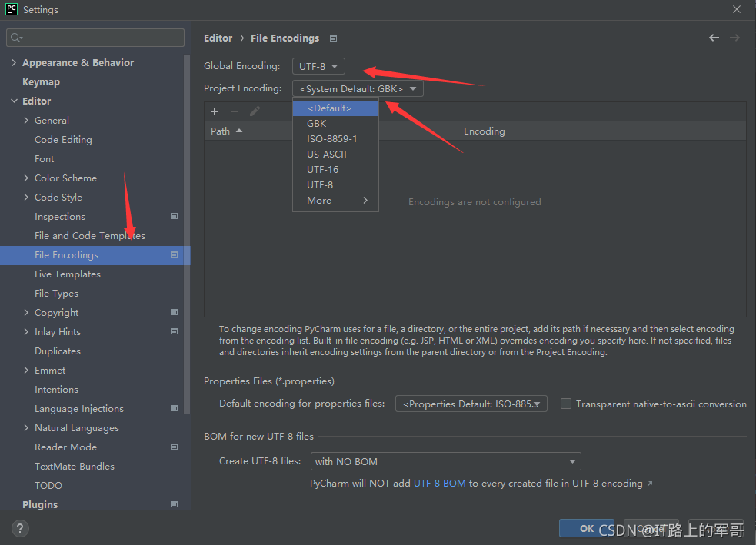Click the search magnifier icon
Image resolution: width=756 pixels, height=545 pixels.
pyautogui.click(x=16, y=38)
